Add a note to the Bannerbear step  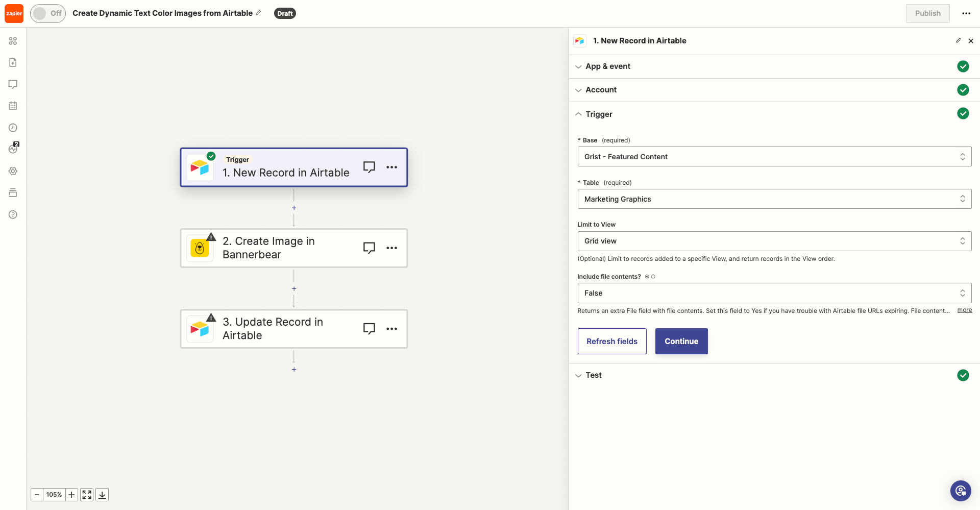click(x=369, y=248)
